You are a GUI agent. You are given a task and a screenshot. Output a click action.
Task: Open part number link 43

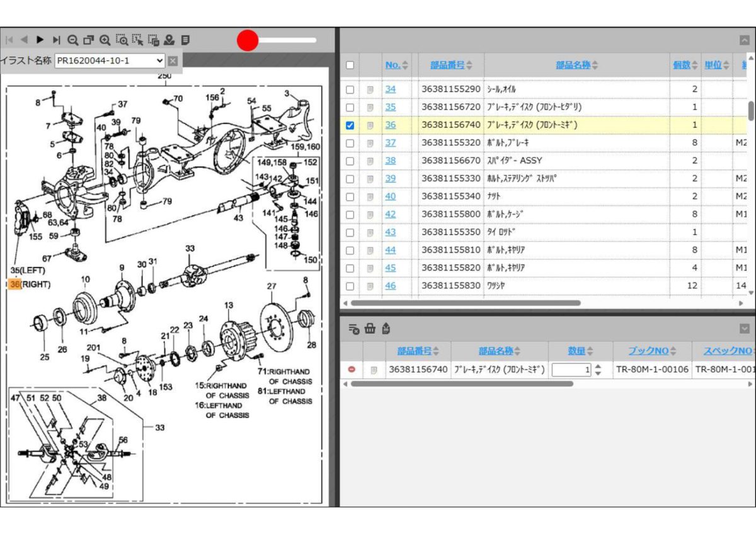point(391,232)
